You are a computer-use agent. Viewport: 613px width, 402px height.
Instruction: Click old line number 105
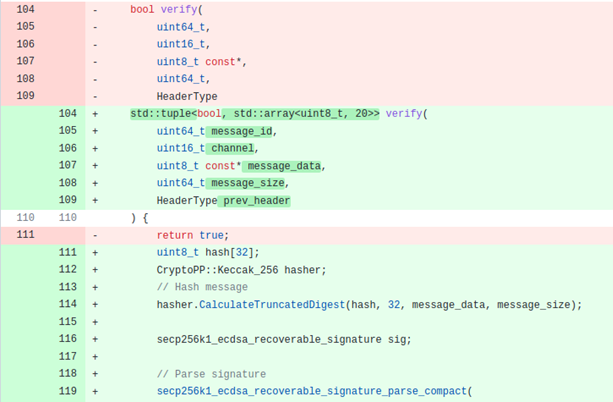[x=25, y=26]
